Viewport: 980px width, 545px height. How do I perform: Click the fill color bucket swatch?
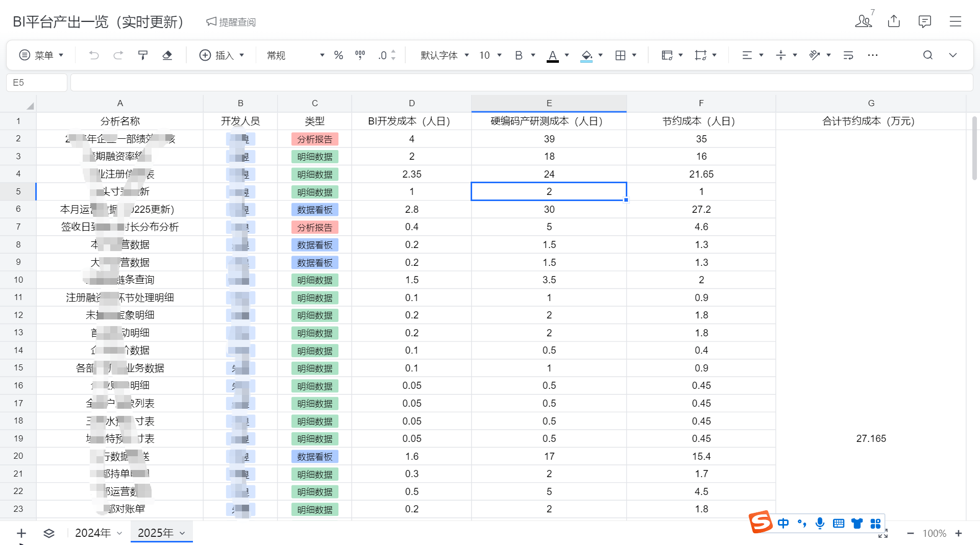tap(586, 55)
